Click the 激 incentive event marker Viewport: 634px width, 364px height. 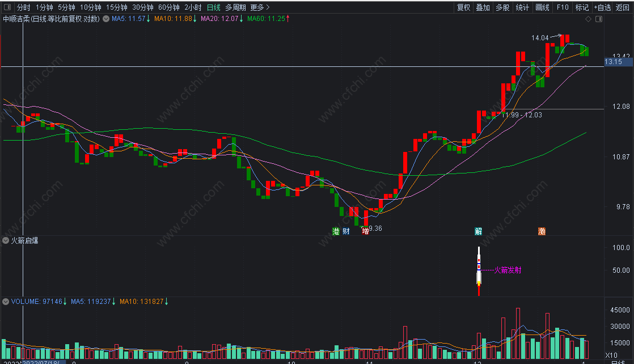pyautogui.click(x=542, y=231)
